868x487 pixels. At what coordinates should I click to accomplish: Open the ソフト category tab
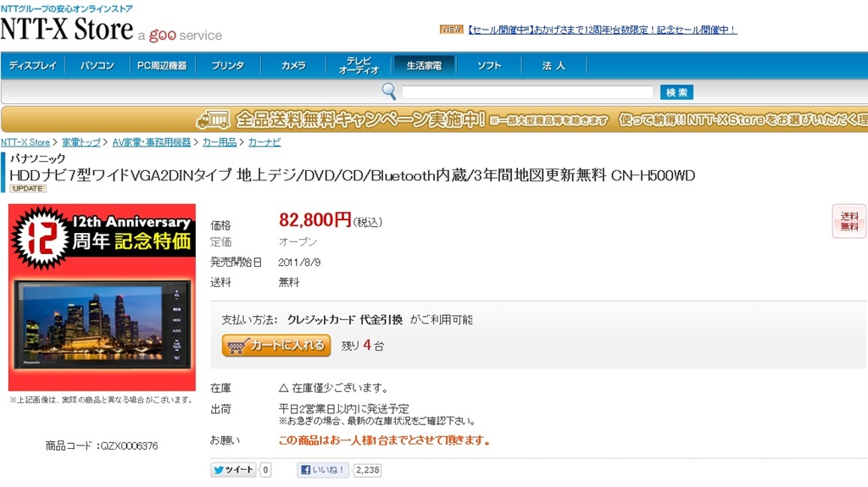[489, 65]
